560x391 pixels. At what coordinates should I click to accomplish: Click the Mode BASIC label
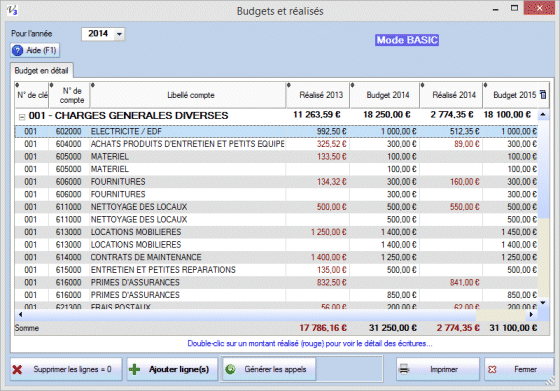[x=407, y=40]
